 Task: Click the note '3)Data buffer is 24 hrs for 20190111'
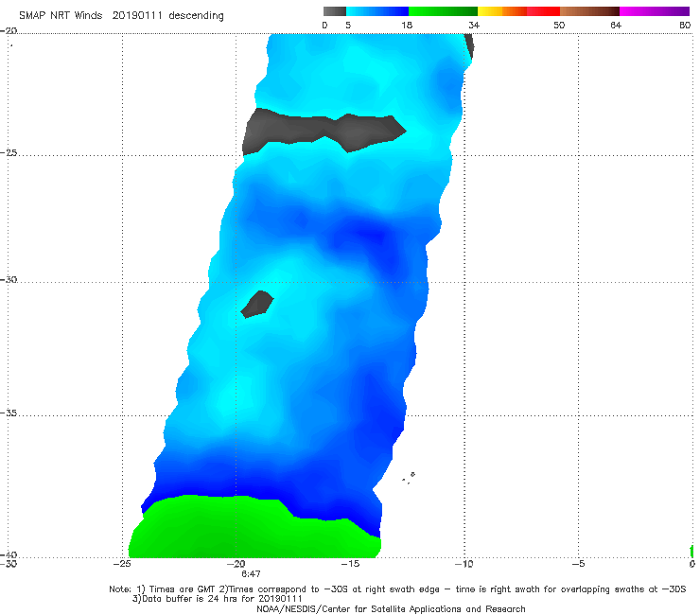[x=217, y=599]
